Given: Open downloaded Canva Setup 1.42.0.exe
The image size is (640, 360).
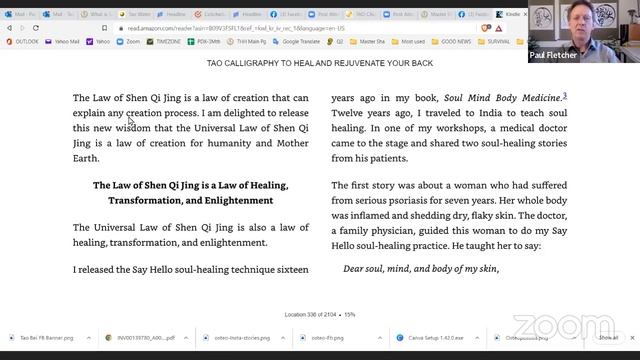Looking at the screenshot, I should coord(430,338).
